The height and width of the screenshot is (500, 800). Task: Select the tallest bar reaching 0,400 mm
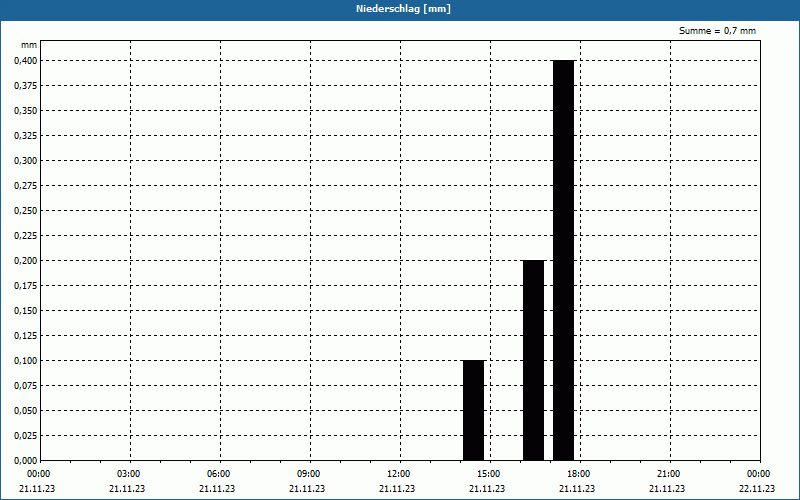pyautogui.click(x=564, y=260)
